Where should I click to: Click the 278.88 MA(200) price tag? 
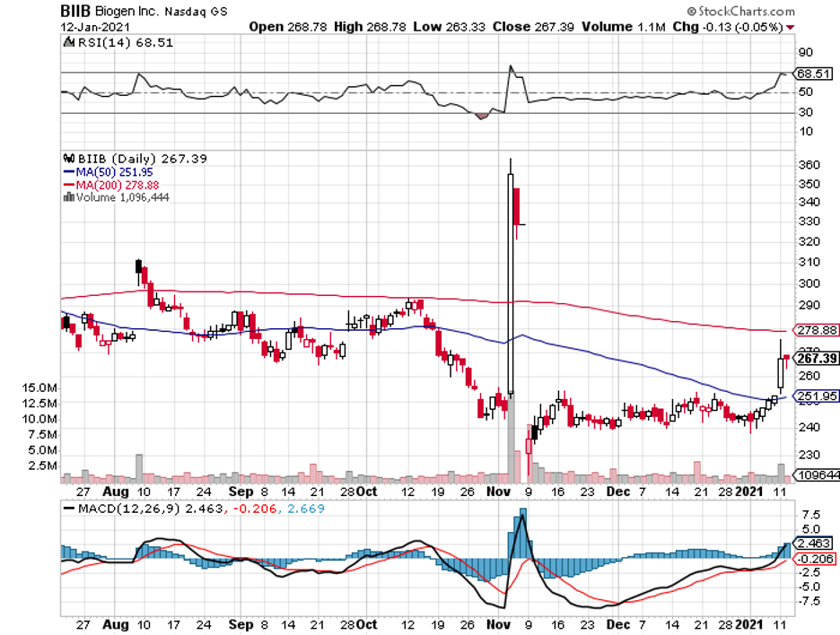[x=817, y=330]
